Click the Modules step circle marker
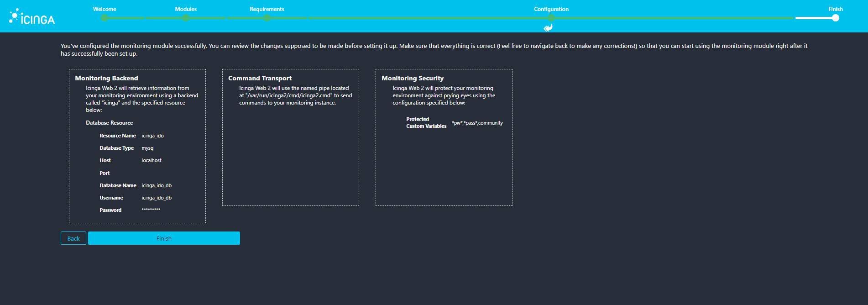 (x=186, y=18)
